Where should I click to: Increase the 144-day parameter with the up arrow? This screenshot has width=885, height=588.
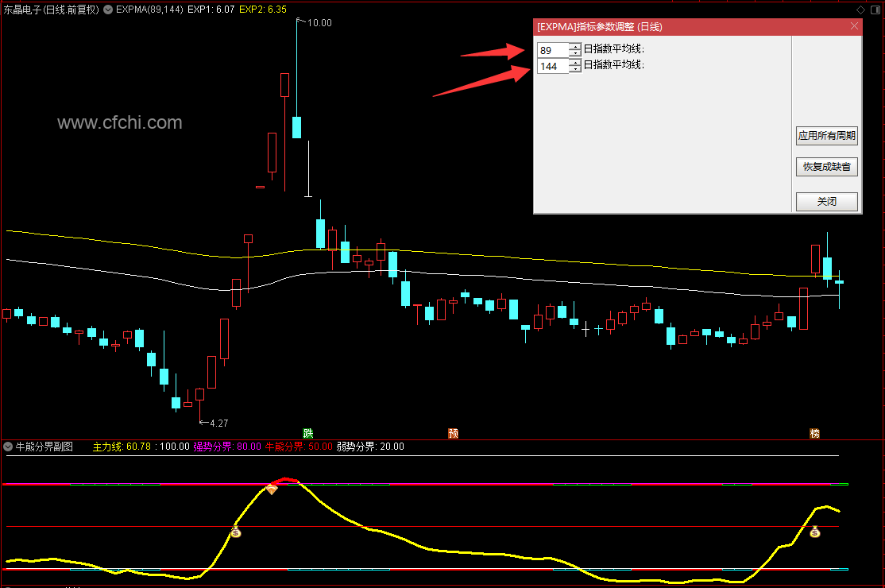point(574,62)
